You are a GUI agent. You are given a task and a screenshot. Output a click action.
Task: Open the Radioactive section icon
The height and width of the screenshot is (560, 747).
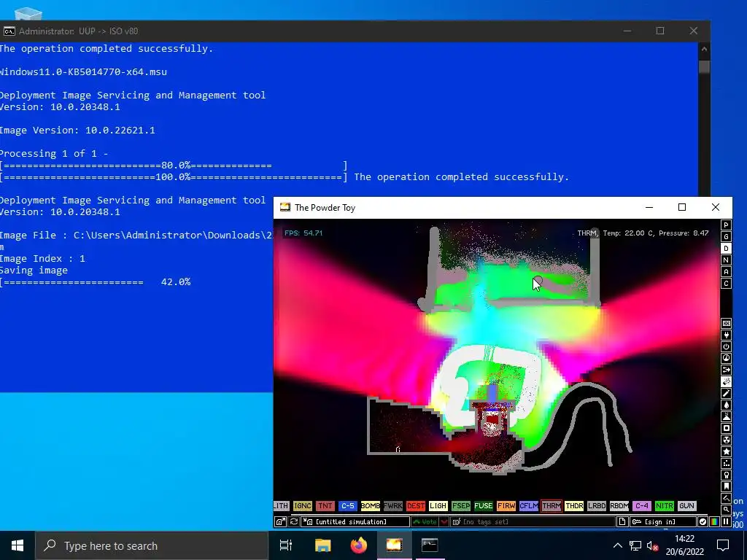pos(726,440)
